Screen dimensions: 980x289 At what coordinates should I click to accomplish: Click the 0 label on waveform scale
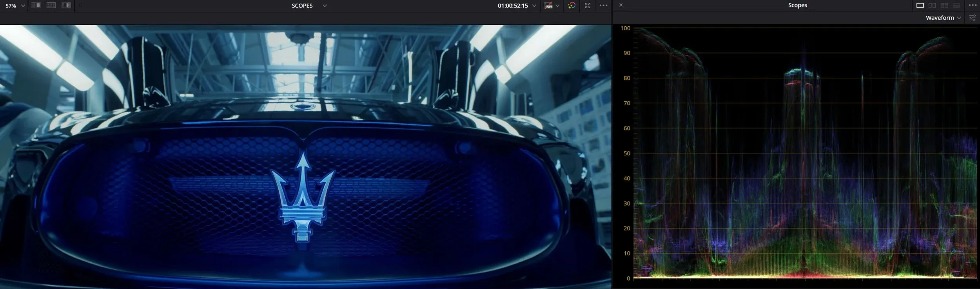(628, 278)
